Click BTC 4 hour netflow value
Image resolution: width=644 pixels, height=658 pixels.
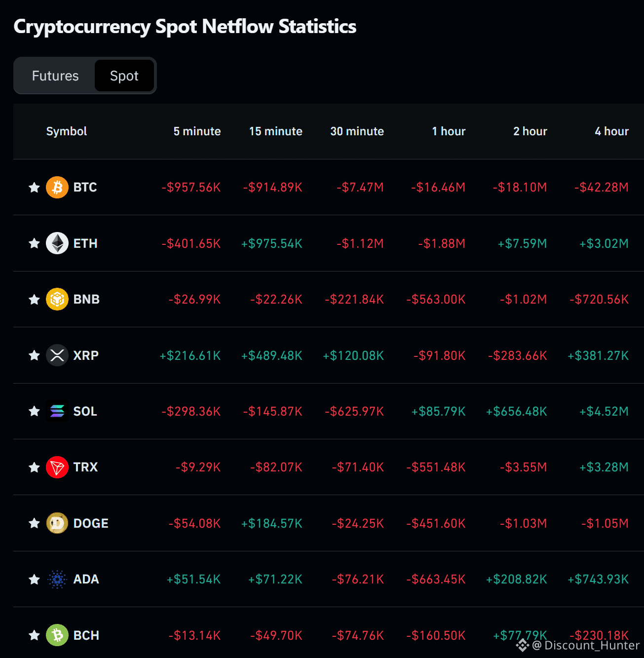602,188
